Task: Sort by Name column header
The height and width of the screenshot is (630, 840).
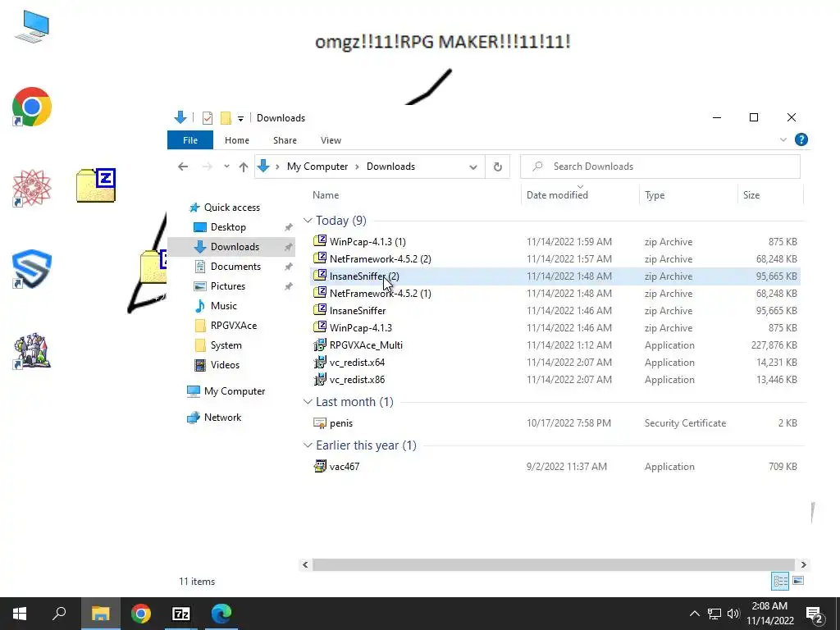Action: [326, 195]
